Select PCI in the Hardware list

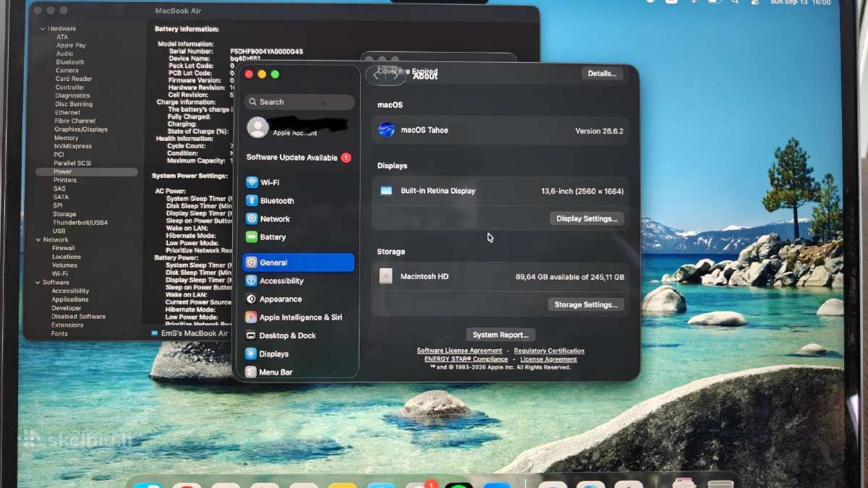click(x=59, y=155)
